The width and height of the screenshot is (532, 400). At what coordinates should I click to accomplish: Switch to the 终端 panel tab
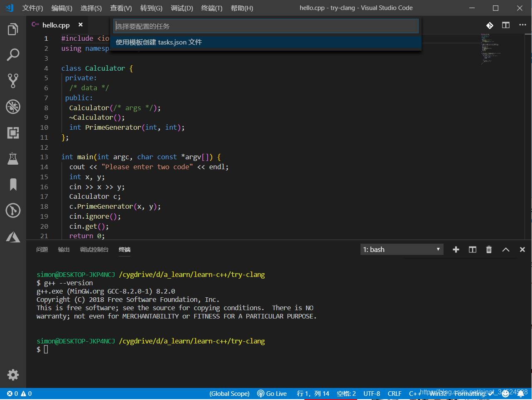[125, 249]
